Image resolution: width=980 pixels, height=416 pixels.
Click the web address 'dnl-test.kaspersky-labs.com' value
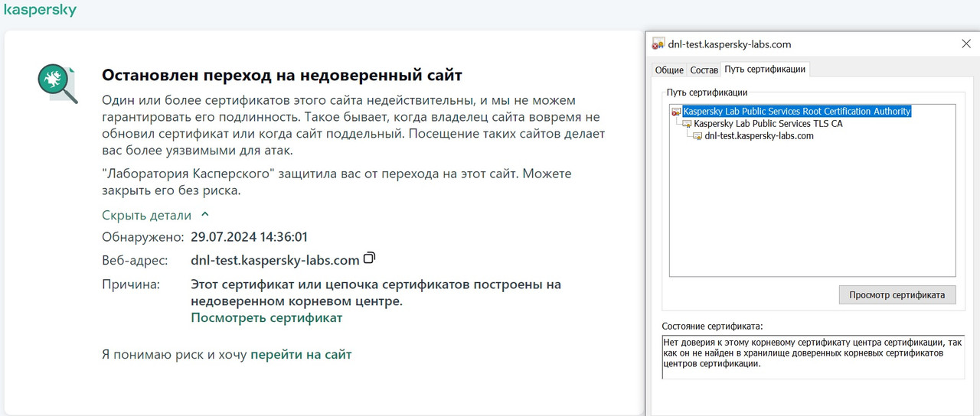tap(275, 260)
